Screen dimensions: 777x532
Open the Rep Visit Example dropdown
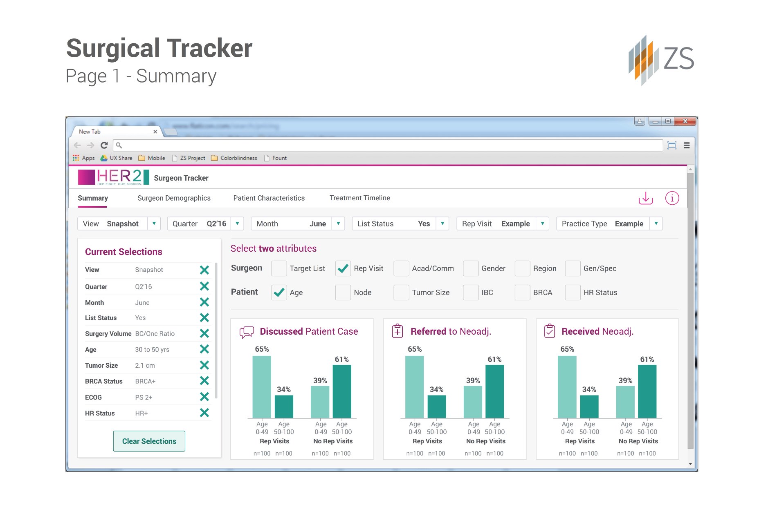click(x=503, y=224)
